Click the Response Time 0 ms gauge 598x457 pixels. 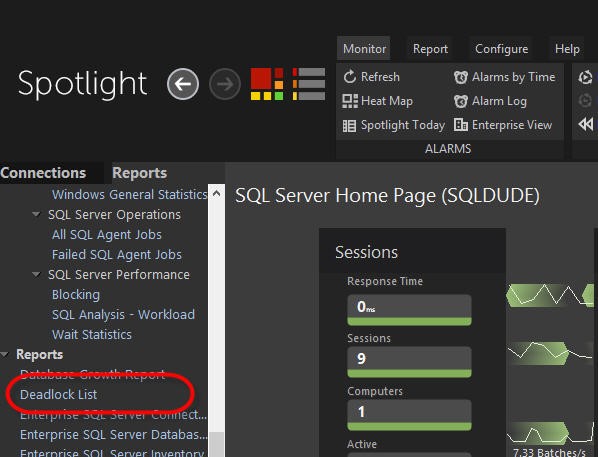tap(409, 310)
